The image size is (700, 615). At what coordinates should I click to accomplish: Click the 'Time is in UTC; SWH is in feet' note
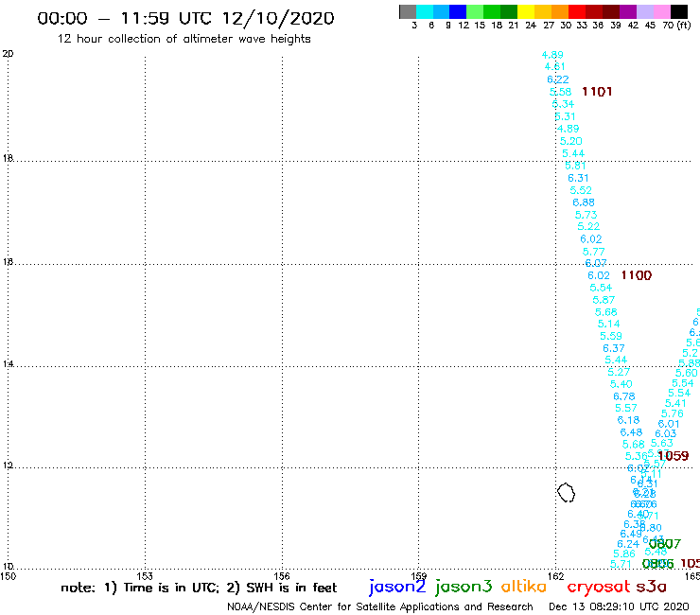click(x=199, y=588)
